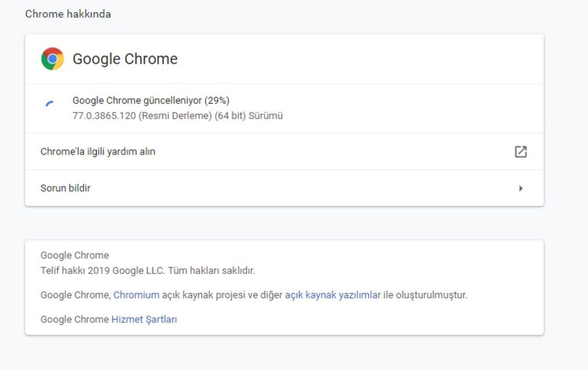Select the colorful Chrome circle emblem
The image size is (588, 370).
[x=52, y=58]
